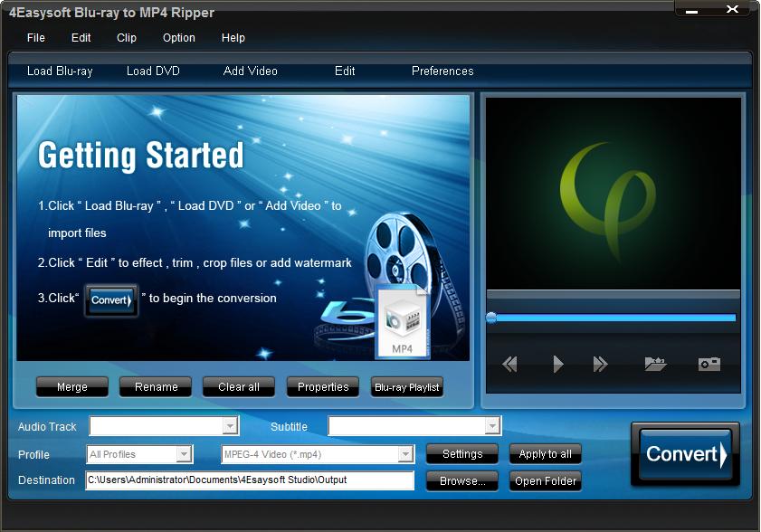Open the Clip menu
This screenshot has width=761, height=532.
coord(126,38)
